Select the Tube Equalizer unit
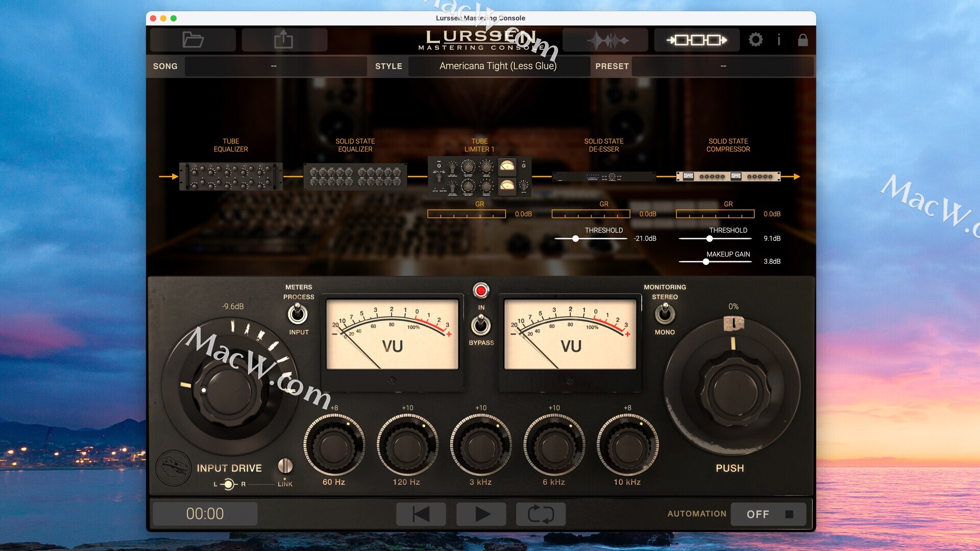 coord(231,177)
